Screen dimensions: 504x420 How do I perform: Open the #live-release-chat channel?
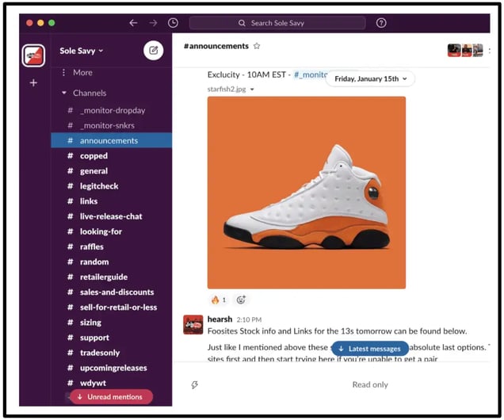(111, 216)
